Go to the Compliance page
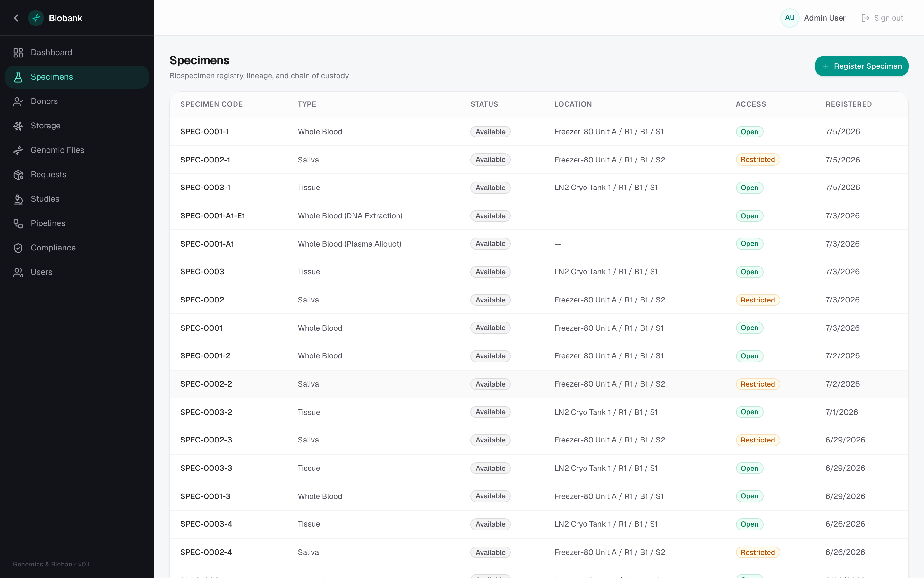 coord(77,248)
